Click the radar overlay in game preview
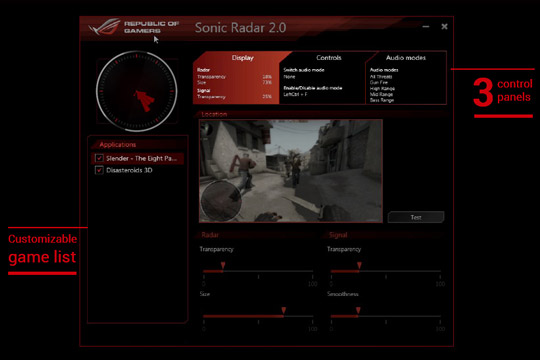Image resolution: width=540 pixels, height=360 pixels. (221, 201)
